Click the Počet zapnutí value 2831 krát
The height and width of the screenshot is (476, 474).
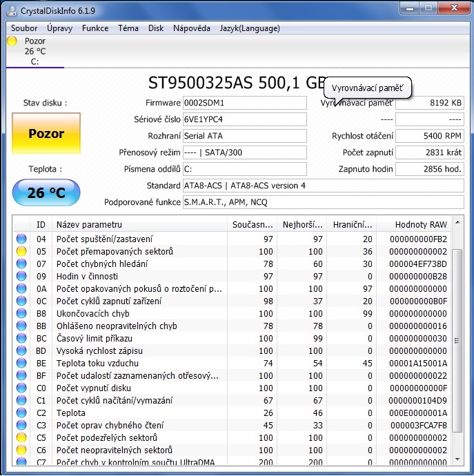[x=430, y=152]
